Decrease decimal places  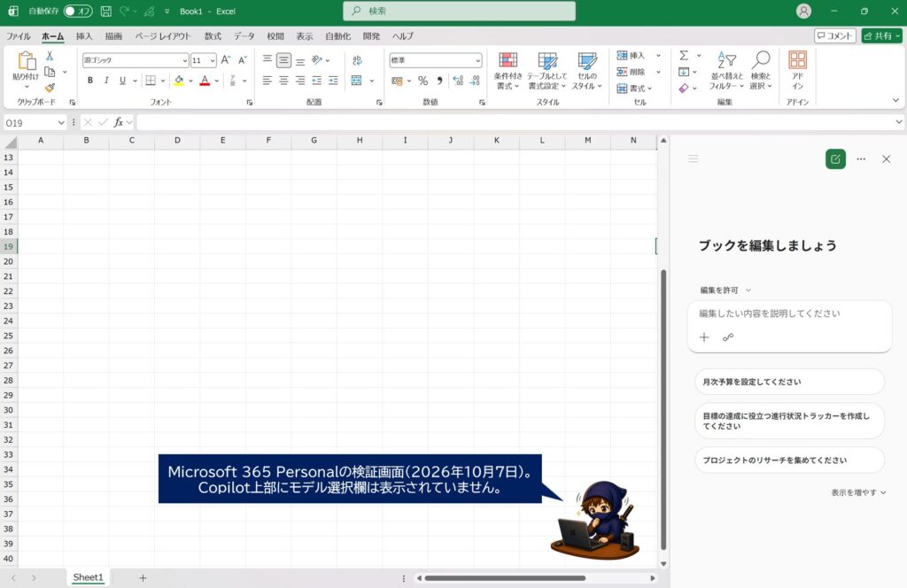tap(475, 81)
